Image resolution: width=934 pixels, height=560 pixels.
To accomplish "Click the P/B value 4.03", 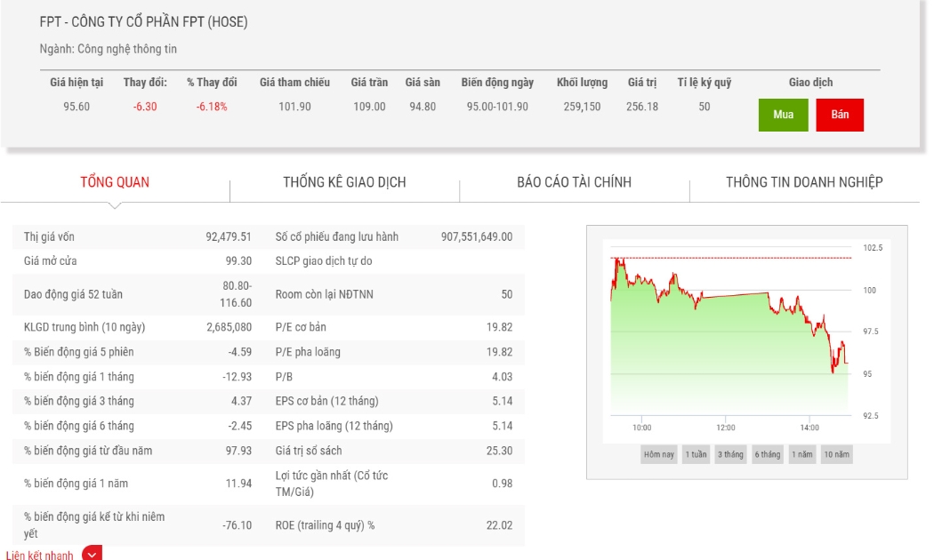I will point(503,377).
